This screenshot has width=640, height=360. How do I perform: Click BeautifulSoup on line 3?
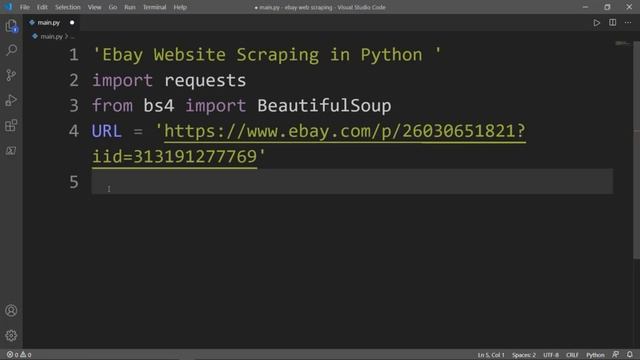click(x=324, y=106)
